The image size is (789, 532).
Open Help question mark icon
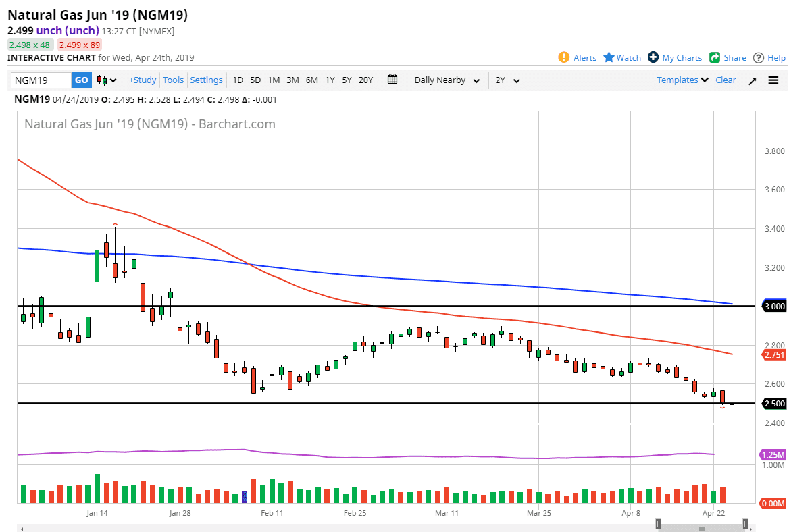coord(759,57)
